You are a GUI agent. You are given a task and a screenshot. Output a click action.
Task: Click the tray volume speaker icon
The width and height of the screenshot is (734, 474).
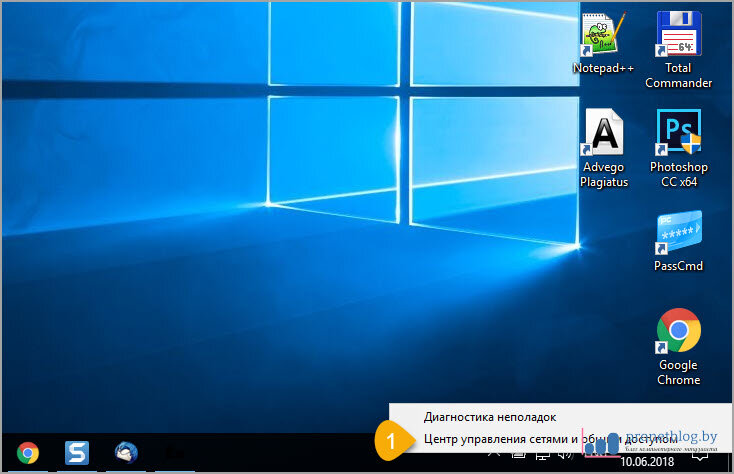tap(565, 454)
